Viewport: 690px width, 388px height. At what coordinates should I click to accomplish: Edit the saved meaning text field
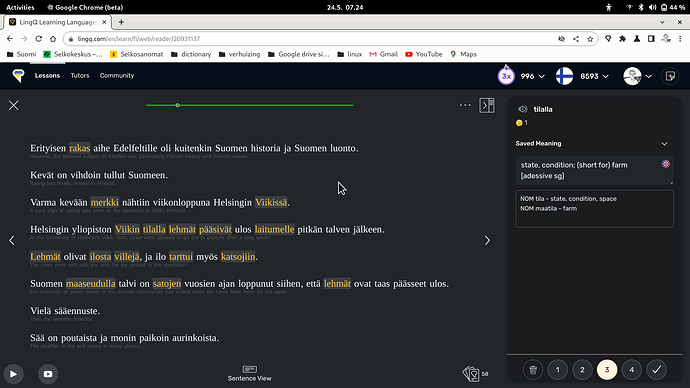coord(594,170)
